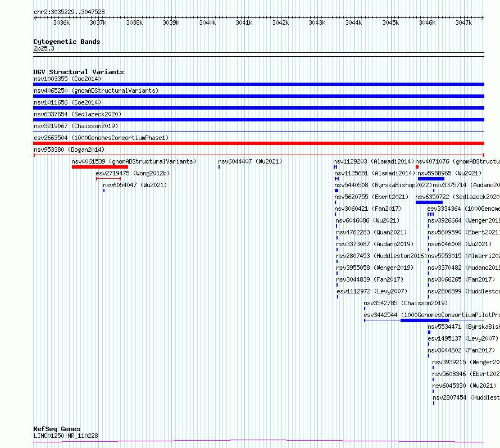Open the nsv3955058 (Wenger2019) label
The height and width of the screenshot is (448, 500).
(375, 268)
